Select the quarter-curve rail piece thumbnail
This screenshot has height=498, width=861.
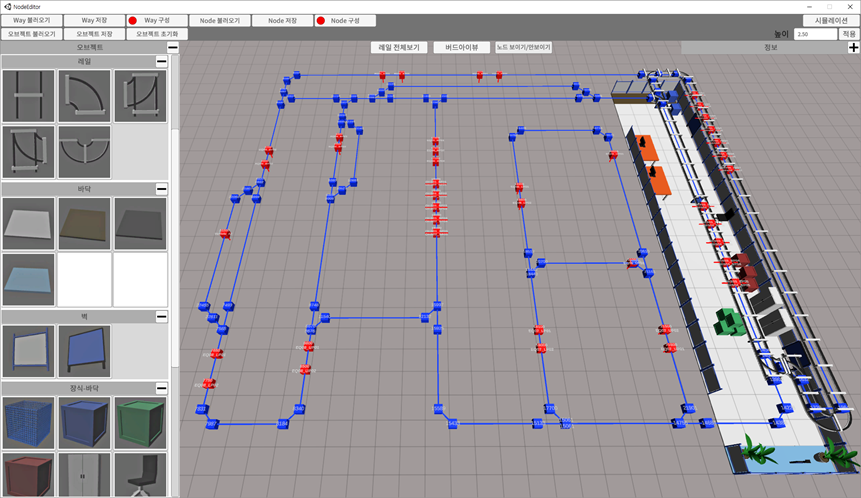coord(85,96)
